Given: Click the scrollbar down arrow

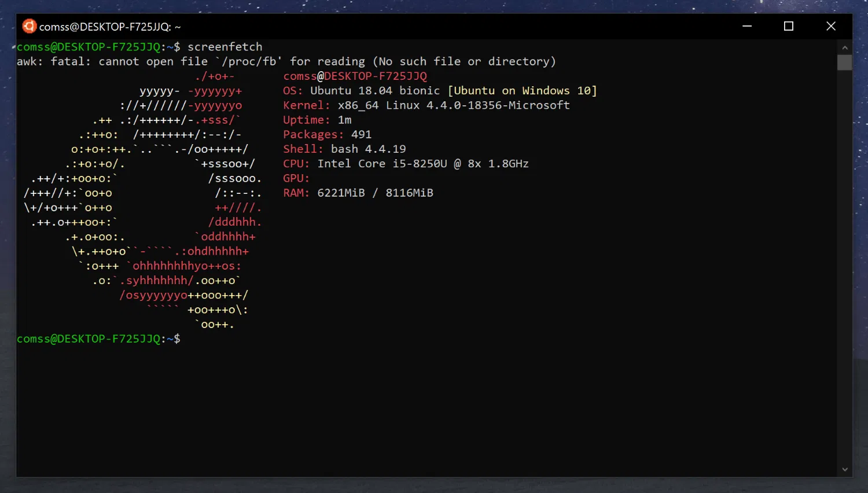Looking at the screenshot, I should tap(844, 470).
